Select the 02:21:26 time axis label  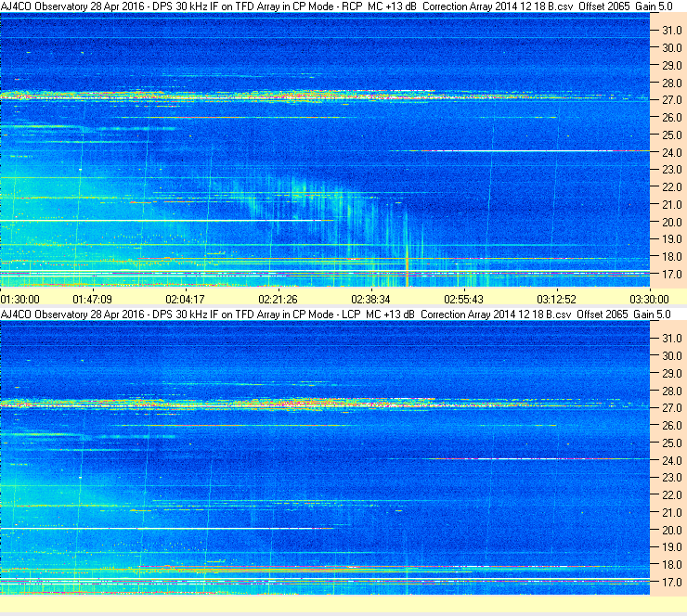pyautogui.click(x=278, y=300)
